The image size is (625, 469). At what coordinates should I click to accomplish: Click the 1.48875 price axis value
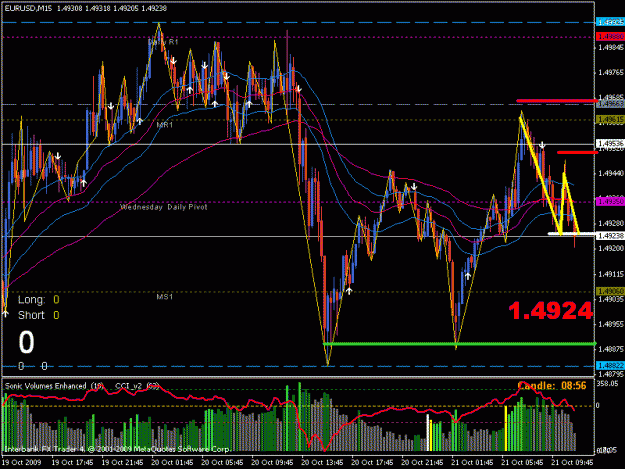click(611, 349)
